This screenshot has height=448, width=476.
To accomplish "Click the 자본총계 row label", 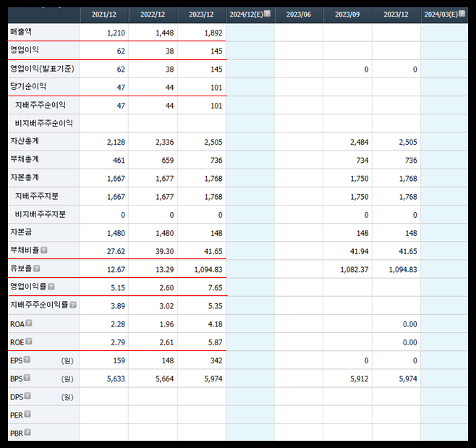I will (x=25, y=177).
